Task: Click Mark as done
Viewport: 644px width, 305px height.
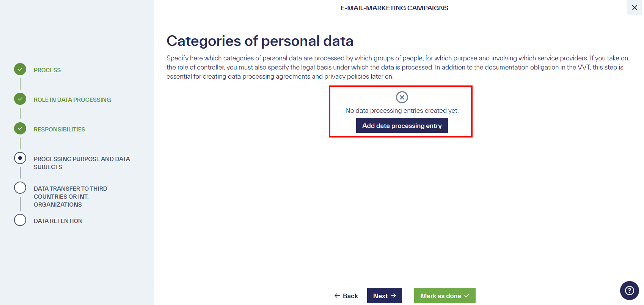Action: pos(445,295)
